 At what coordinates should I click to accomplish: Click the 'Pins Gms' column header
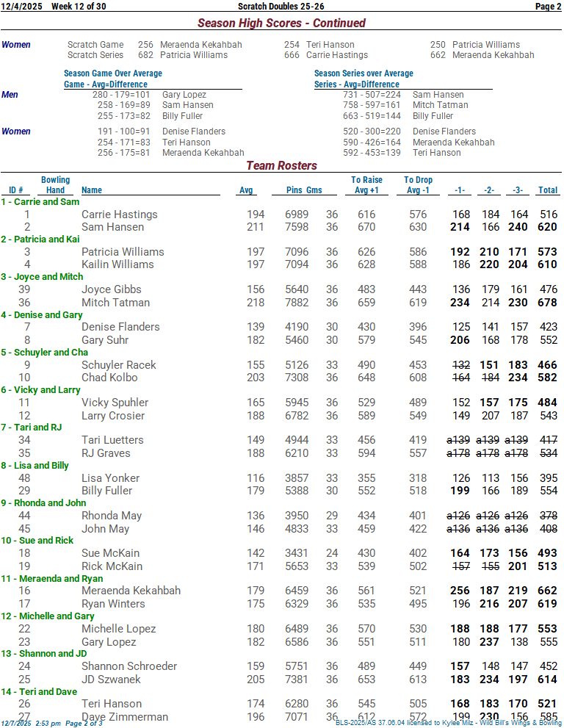pyautogui.click(x=304, y=190)
